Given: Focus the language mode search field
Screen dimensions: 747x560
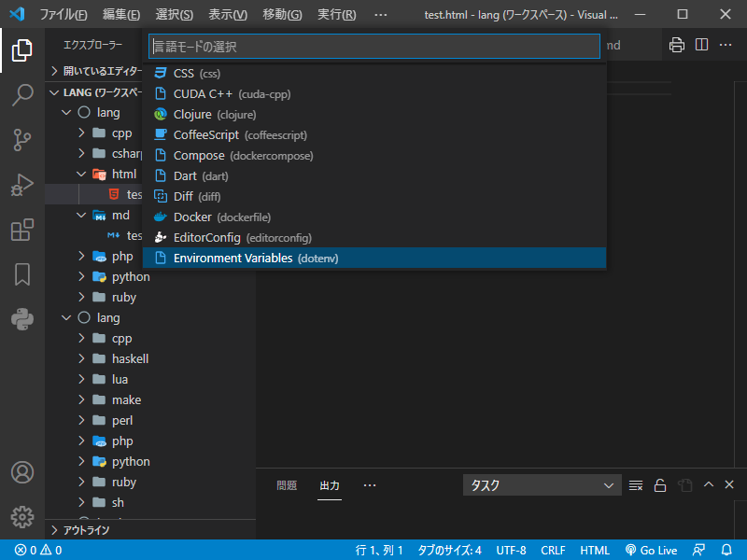Looking at the screenshot, I should click(374, 46).
